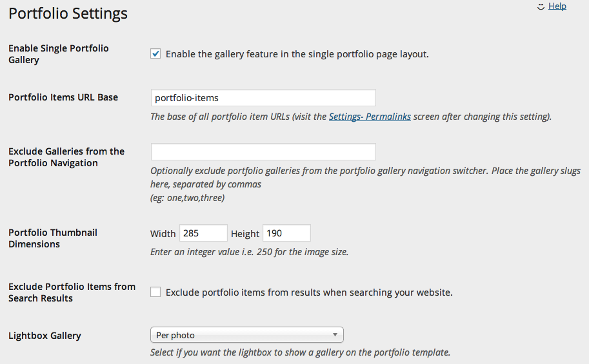Click 'Exclude Galleries from the Portfolio Navigation' label
Image resolution: width=589 pixels, height=364 pixels.
(x=66, y=157)
